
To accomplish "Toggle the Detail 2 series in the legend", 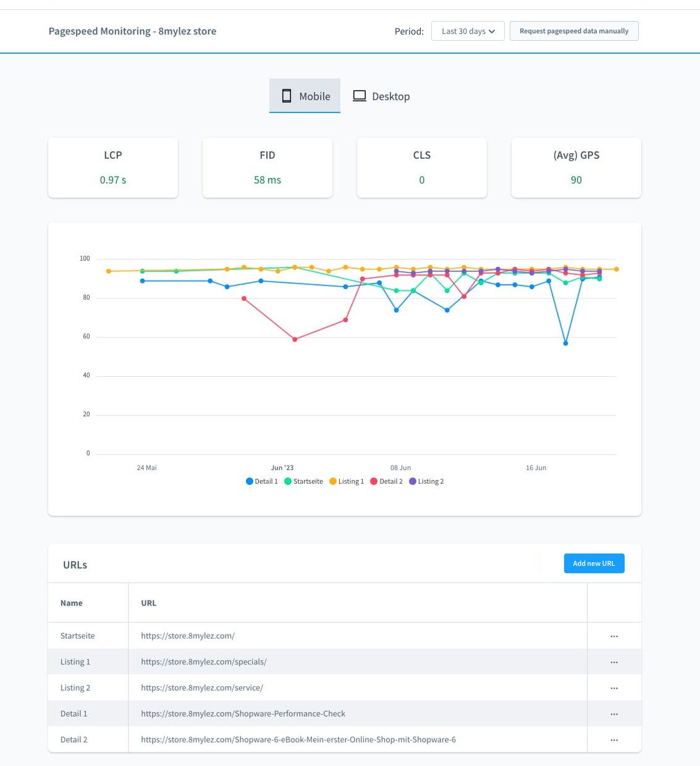I will 386,481.
